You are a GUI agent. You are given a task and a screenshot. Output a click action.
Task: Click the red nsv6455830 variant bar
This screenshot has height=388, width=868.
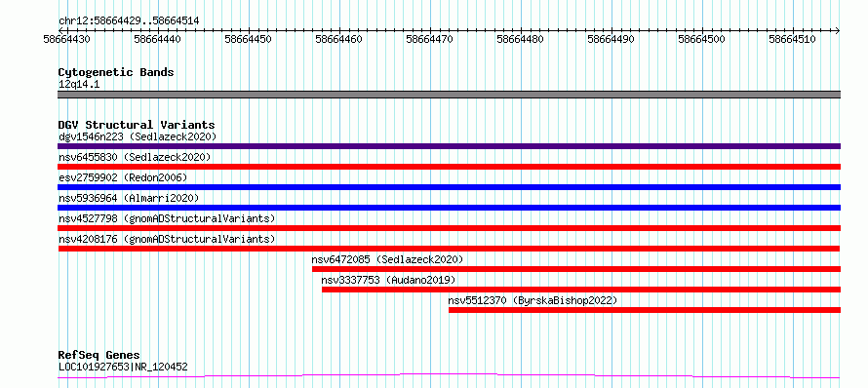pyautogui.click(x=449, y=167)
